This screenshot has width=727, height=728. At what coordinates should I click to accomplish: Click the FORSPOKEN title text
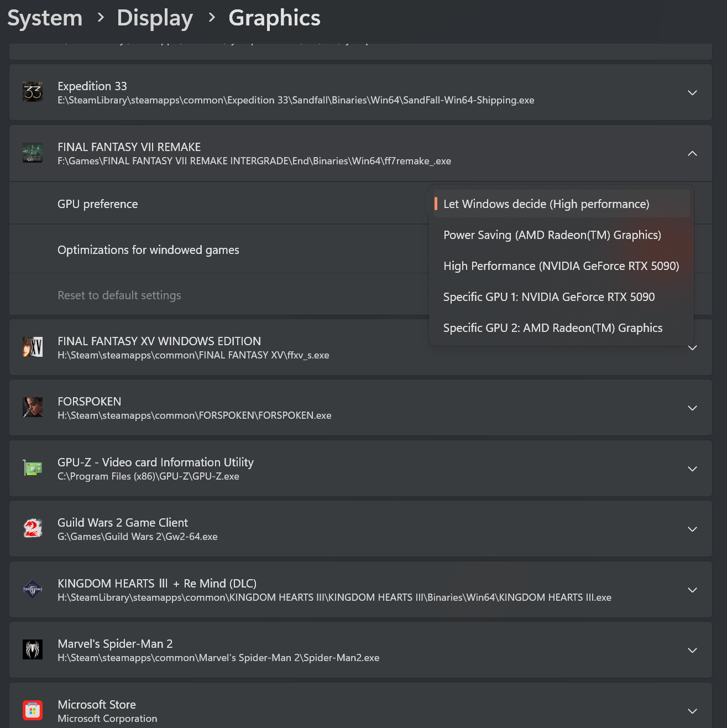pyautogui.click(x=90, y=402)
